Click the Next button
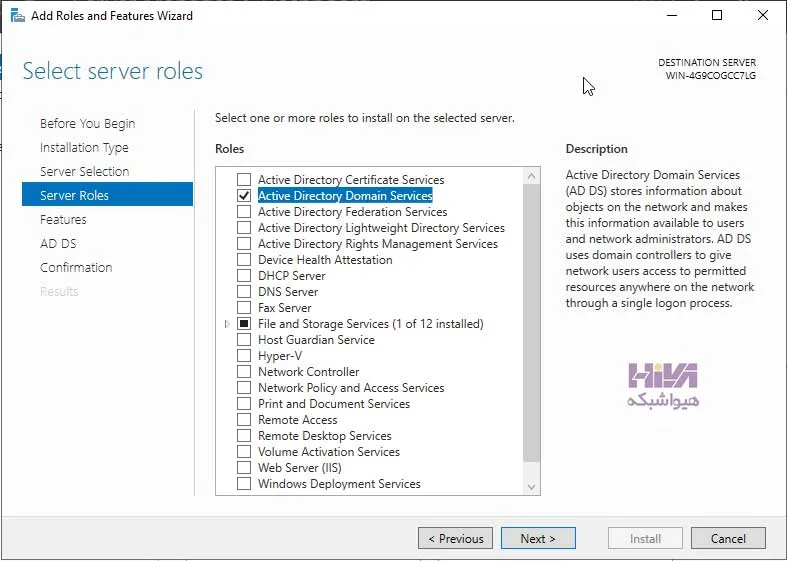This screenshot has height=561, width=787. coord(538,538)
